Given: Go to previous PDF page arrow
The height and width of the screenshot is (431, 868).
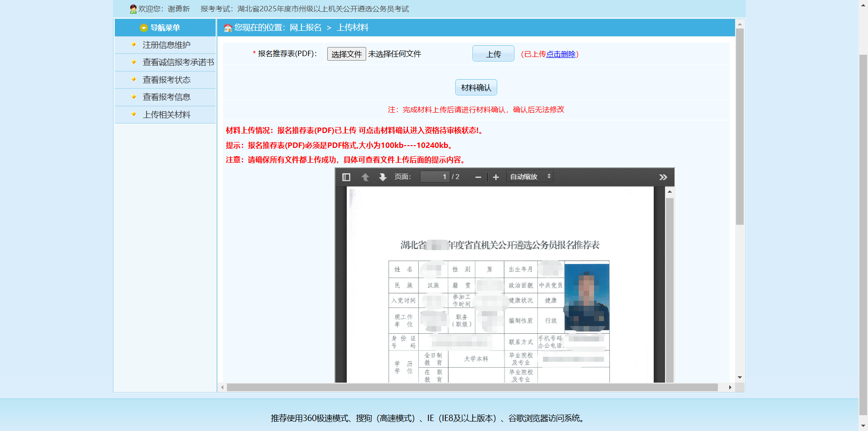Looking at the screenshot, I should click(x=365, y=177).
